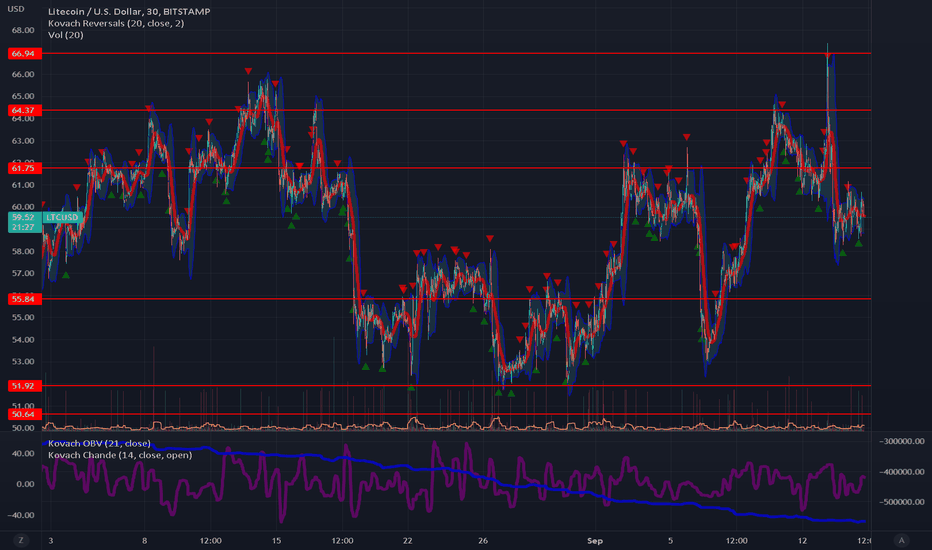Click the 21:27 countdown label
The image size is (932, 550).
[24, 227]
